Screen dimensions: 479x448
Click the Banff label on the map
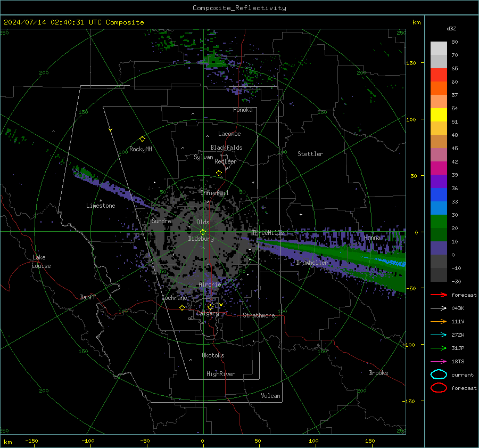tap(88, 297)
